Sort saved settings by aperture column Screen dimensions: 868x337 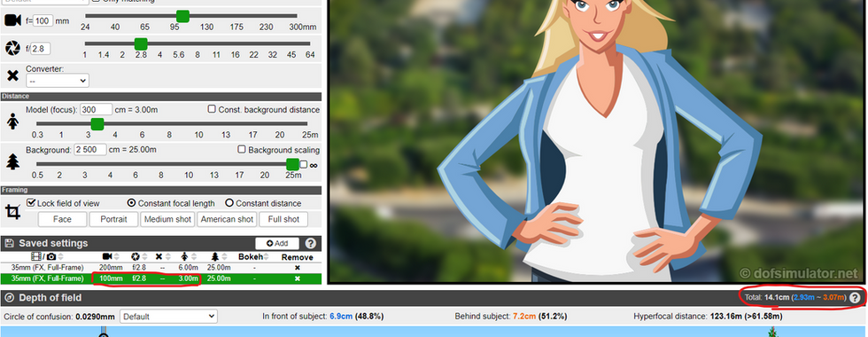139,256
